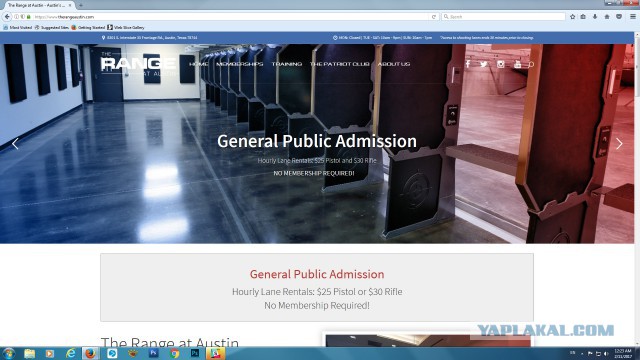The width and height of the screenshot is (640, 360).
Task: Click the taskbar clock showing the time
Action: click(x=623, y=353)
